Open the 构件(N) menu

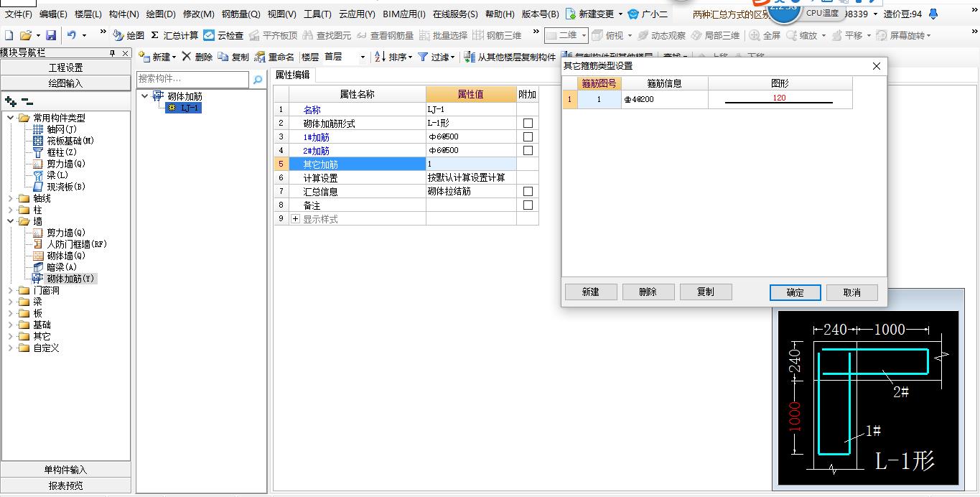pyautogui.click(x=124, y=14)
